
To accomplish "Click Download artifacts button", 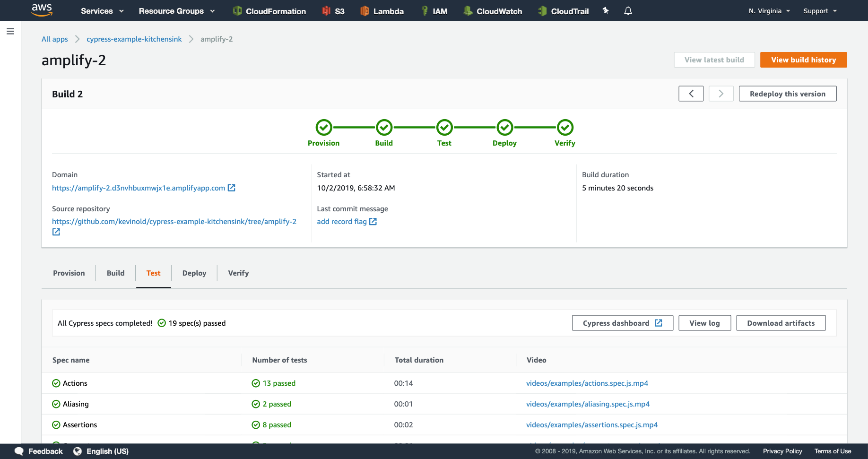I will [x=781, y=323].
